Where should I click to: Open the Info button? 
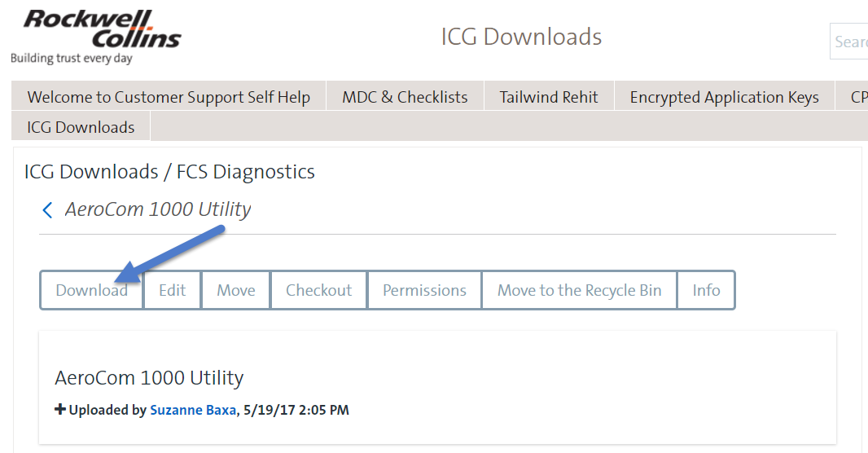tap(706, 290)
